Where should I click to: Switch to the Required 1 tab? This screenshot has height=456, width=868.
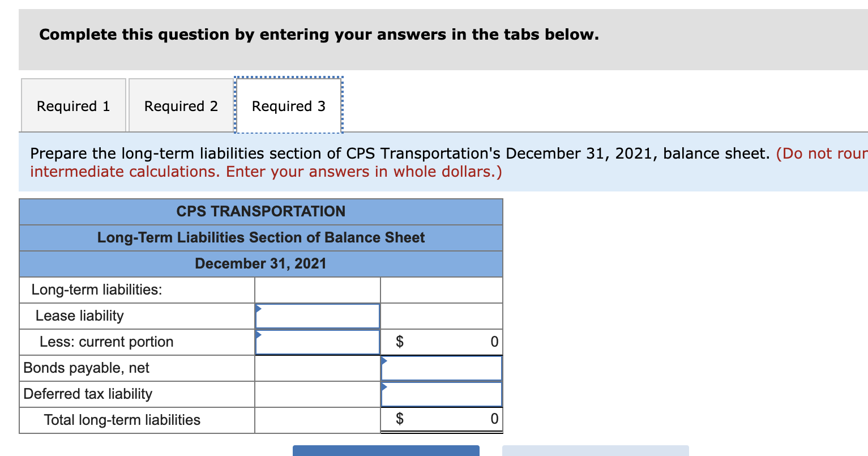click(x=73, y=106)
